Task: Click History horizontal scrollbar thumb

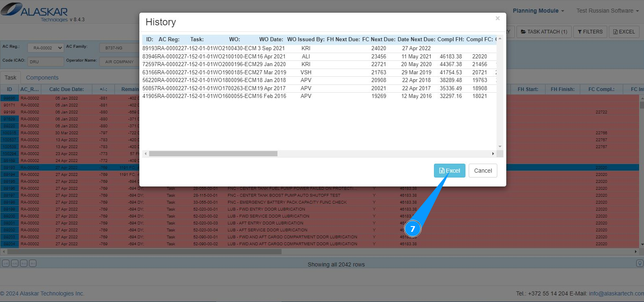Action: [213, 154]
